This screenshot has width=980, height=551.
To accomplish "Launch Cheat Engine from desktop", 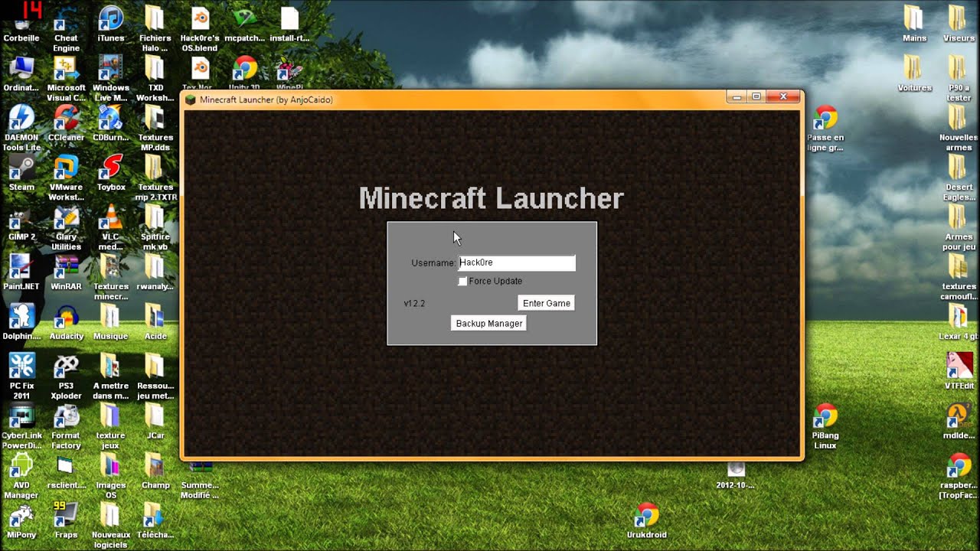I will pos(66,28).
